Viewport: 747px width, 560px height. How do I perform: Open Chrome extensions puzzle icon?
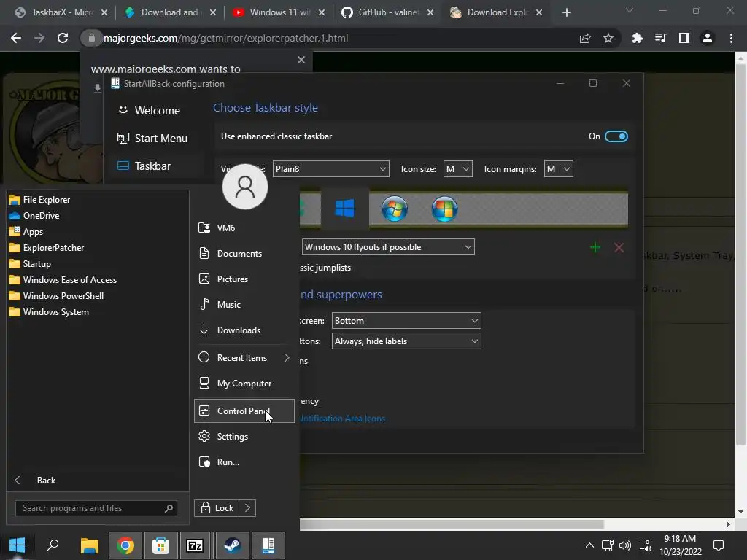tap(637, 38)
